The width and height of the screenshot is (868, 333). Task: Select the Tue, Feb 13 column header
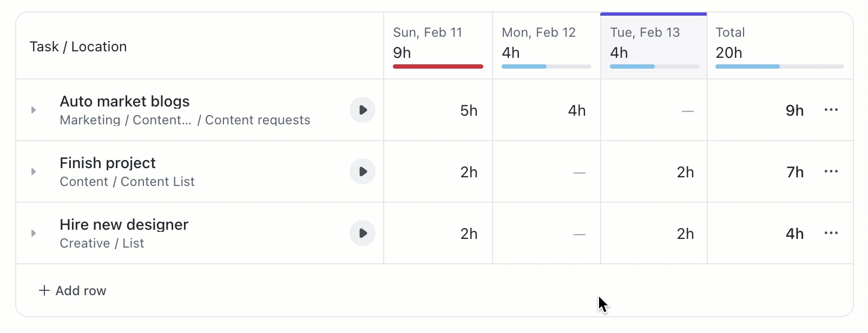point(645,32)
